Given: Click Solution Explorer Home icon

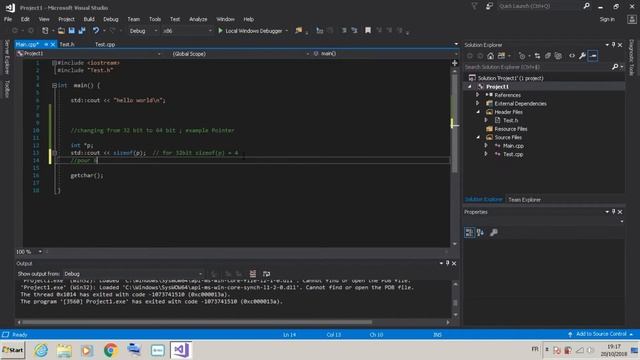Looking at the screenshot, I should 491,56.
